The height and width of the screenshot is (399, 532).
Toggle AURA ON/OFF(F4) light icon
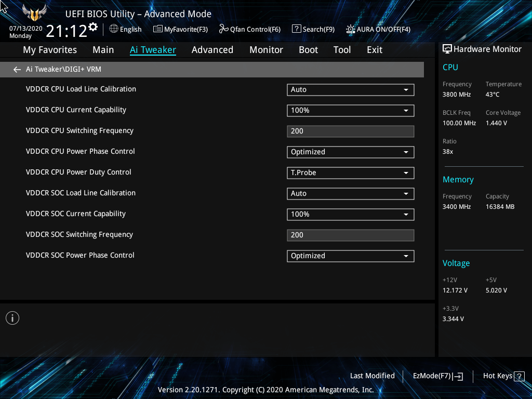351,29
